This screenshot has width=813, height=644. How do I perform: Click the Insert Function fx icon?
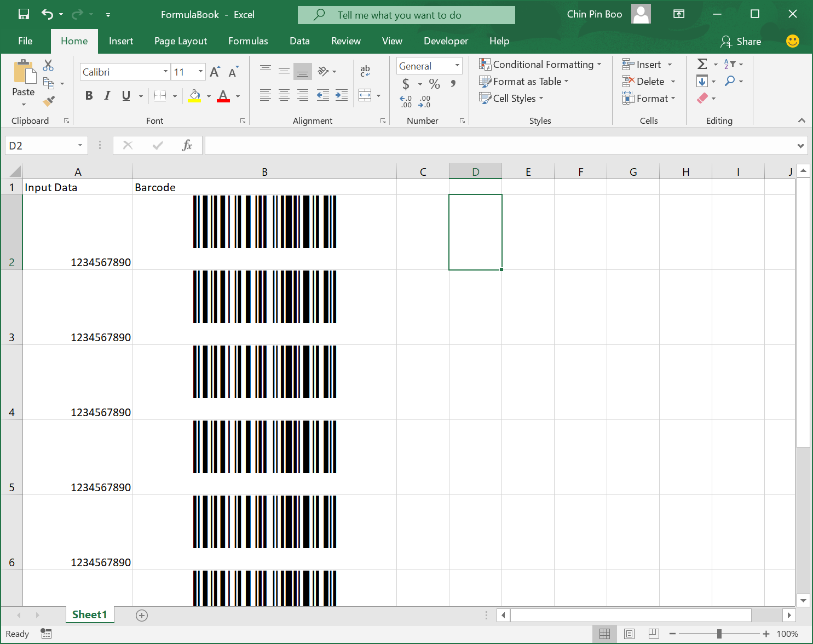[x=187, y=145]
